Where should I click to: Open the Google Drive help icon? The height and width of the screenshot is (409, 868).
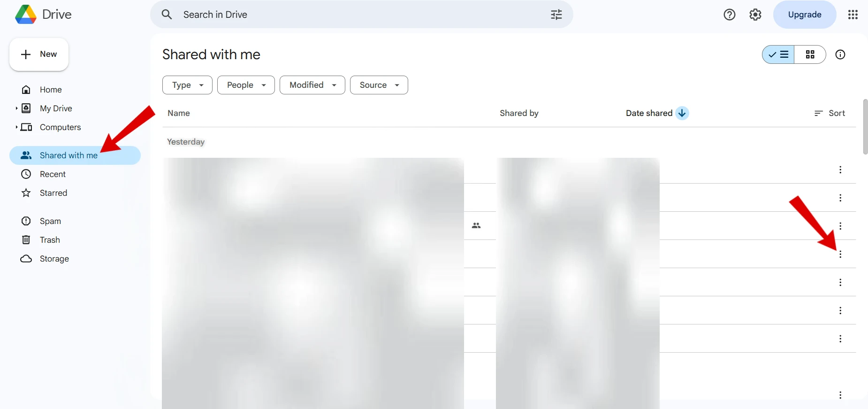click(729, 15)
